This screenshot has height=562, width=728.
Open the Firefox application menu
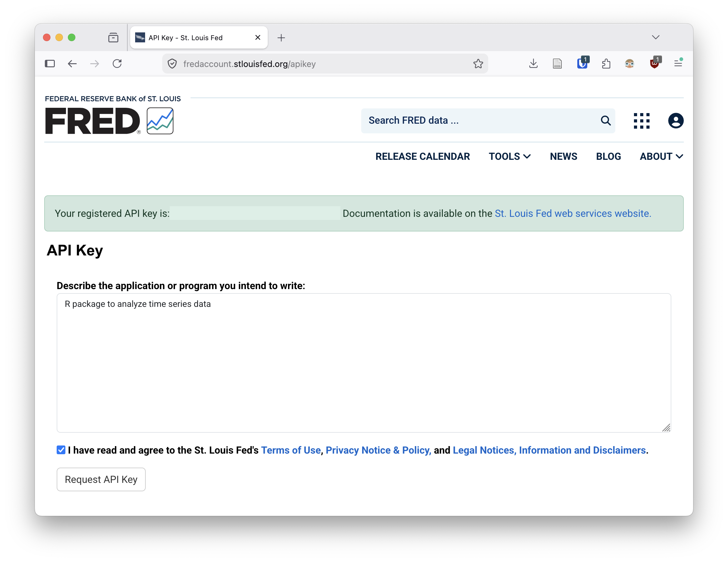click(678, 63)
